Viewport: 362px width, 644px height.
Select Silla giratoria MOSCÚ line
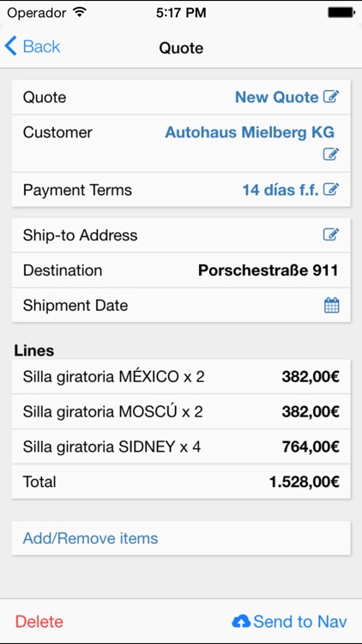pyautogui.click(x=181, y=411)
